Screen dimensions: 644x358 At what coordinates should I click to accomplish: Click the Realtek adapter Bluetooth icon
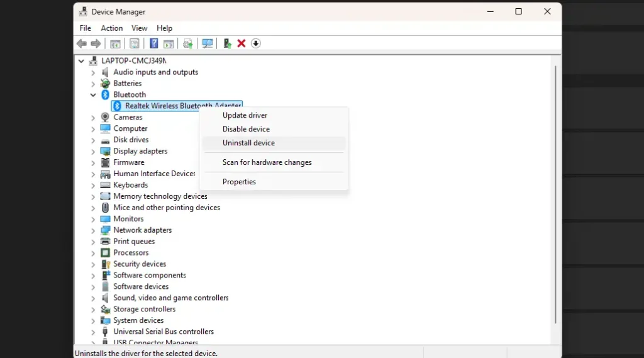pos(117,106)
